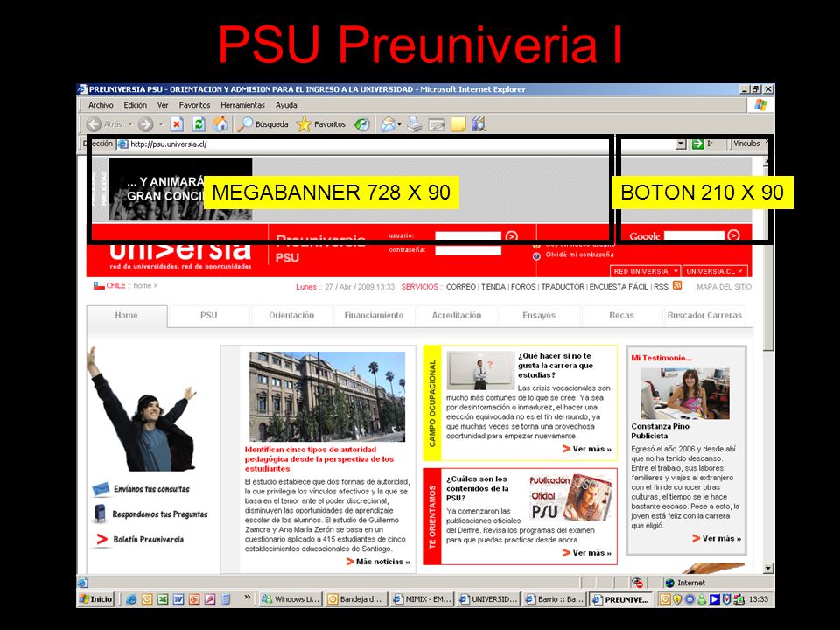Click Constanza Pino testimonial photo
Screen dimensions: 840x630
pyautogui.click(x=685, y=393)
